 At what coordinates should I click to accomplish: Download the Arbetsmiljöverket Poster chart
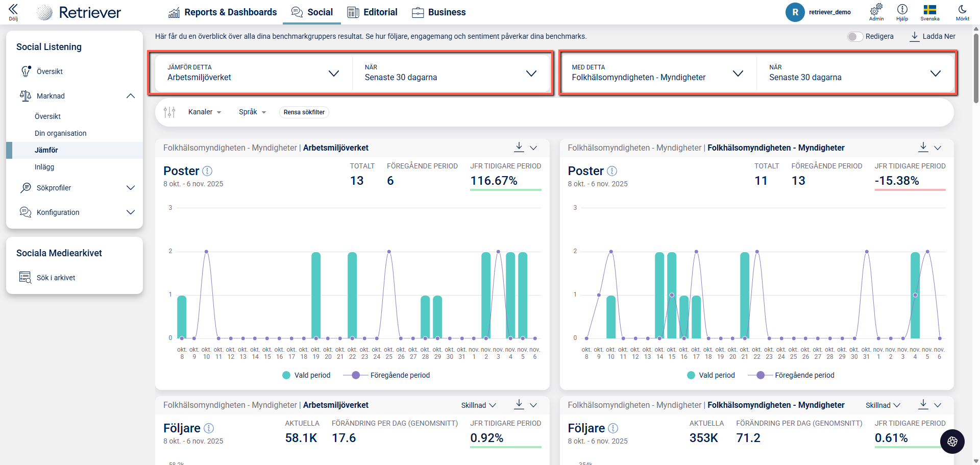[519, 147]
